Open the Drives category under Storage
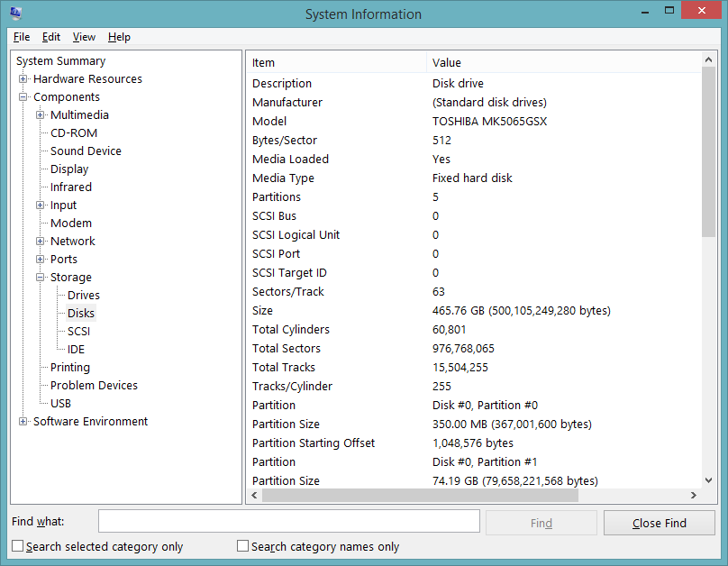 click(83, 295)
